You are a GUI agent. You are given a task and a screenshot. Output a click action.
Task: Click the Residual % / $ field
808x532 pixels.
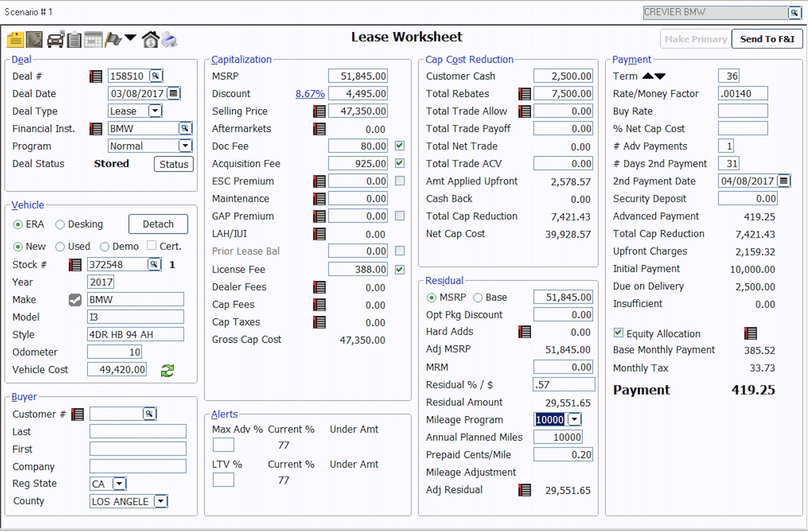click(564, 385)
